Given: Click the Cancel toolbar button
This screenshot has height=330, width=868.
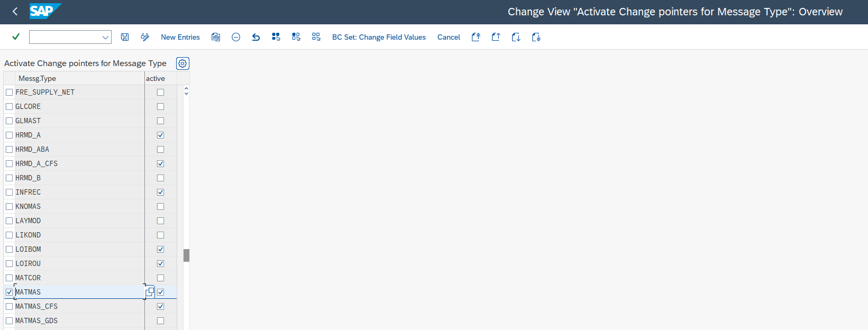Looking at the screenshot, I should [449, 37].
